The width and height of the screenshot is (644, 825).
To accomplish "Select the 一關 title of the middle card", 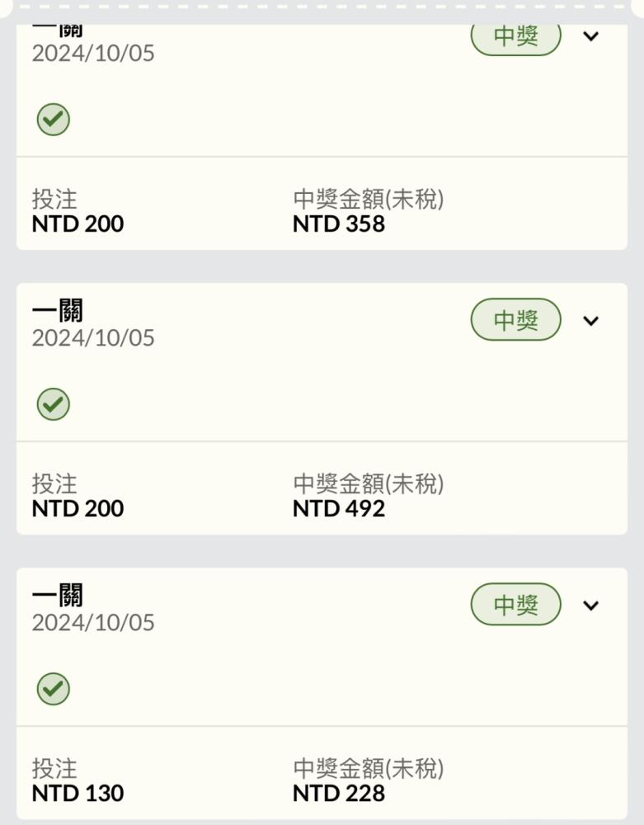I will [x=57, y=310].
